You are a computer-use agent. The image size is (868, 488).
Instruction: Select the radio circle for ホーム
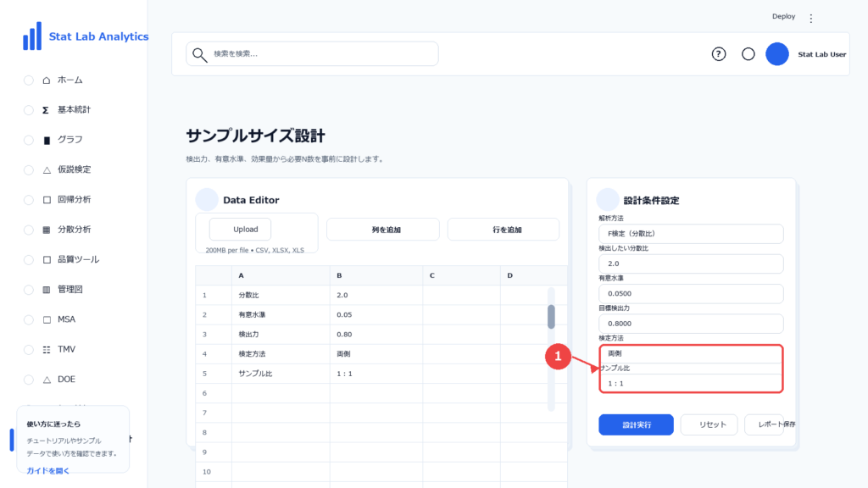click(29, 80)
